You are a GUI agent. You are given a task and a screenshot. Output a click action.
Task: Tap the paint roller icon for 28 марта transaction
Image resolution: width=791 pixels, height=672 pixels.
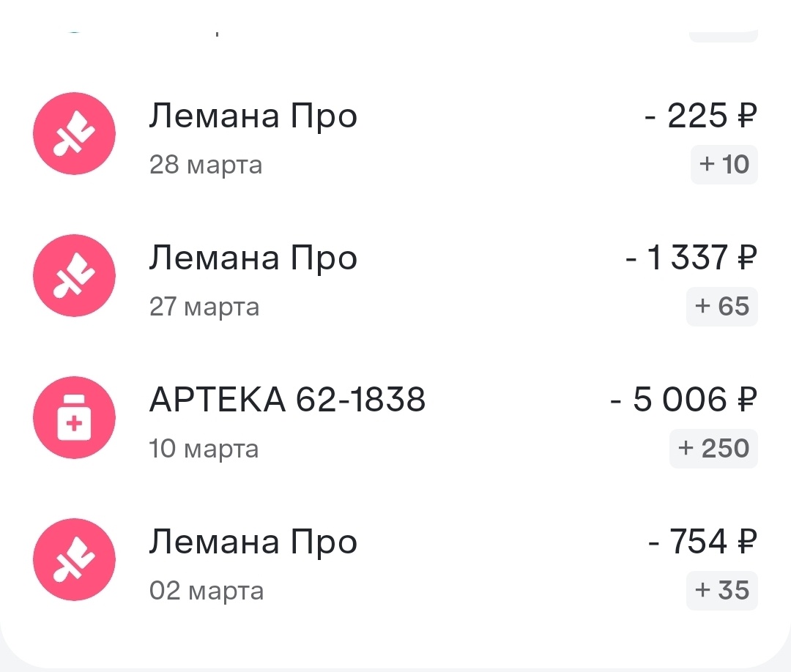[74, 133]
